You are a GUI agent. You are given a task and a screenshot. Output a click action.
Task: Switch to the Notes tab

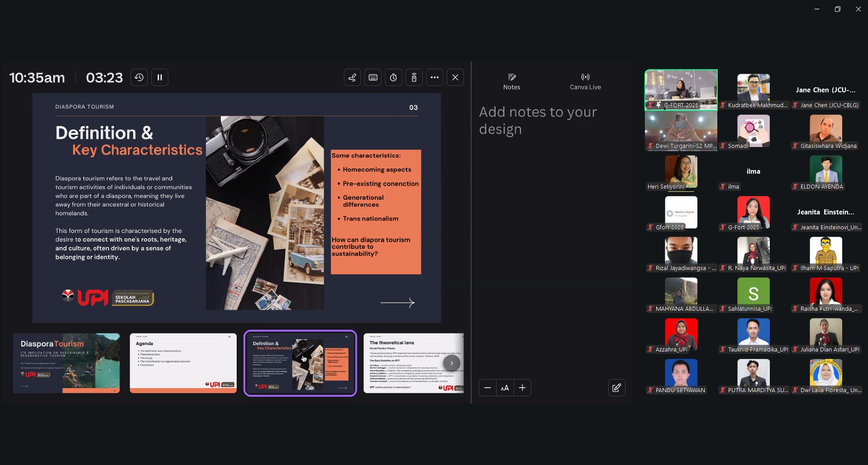click(511, 81)
